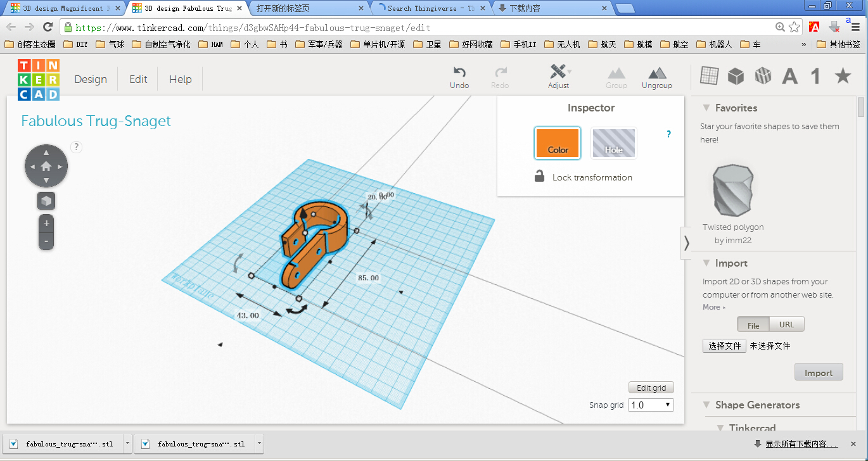Collapse the Tinkercad generators subsection
The width and height of the screenshot is (868, 461).
(x=720, y=428)
